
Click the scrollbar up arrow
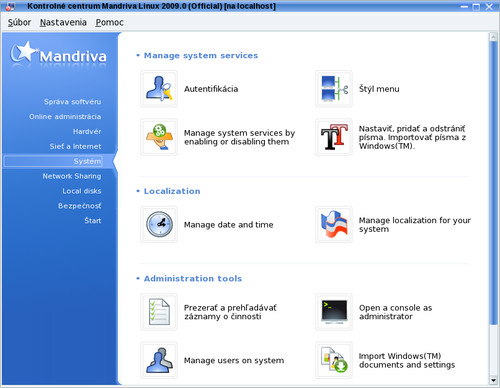point(493,37)
